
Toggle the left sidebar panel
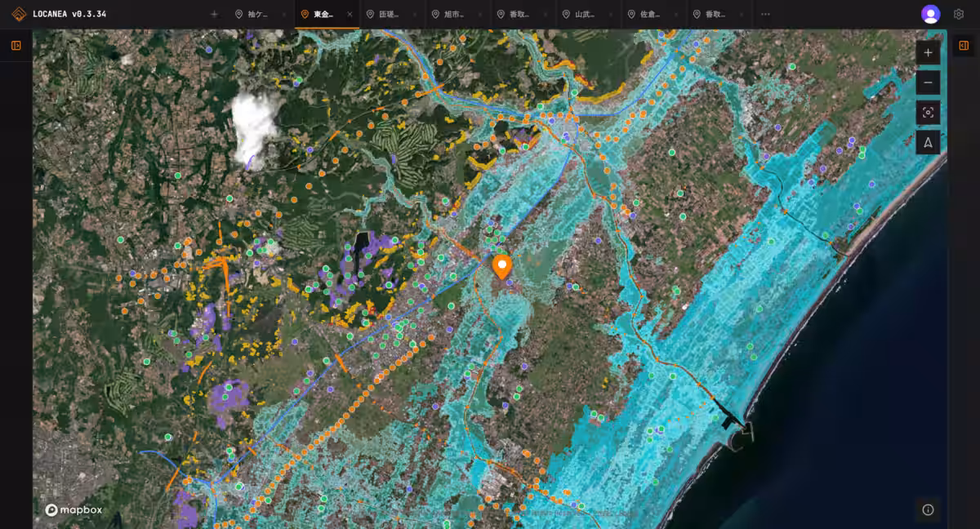click(16, 46)
